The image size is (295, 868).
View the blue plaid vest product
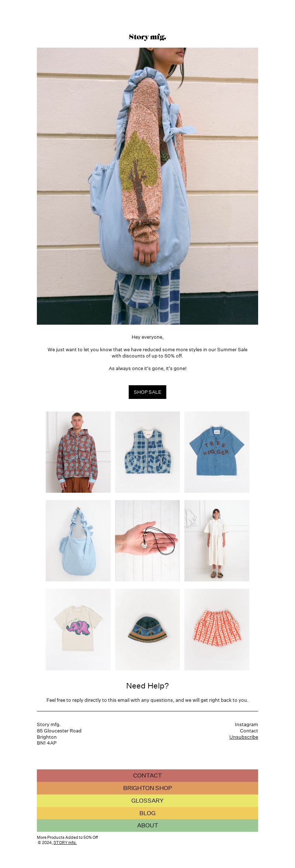click(147, 452)
